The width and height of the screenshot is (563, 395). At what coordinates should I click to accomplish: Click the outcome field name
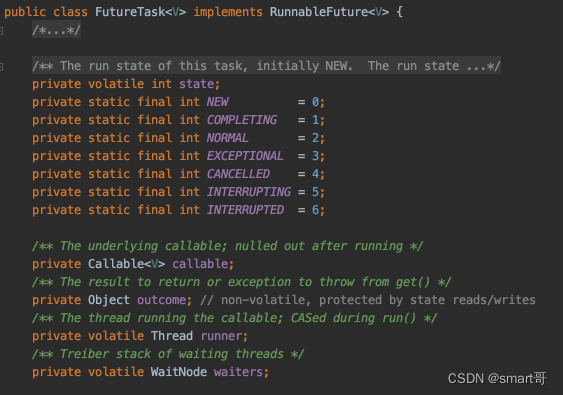point(162,300)
